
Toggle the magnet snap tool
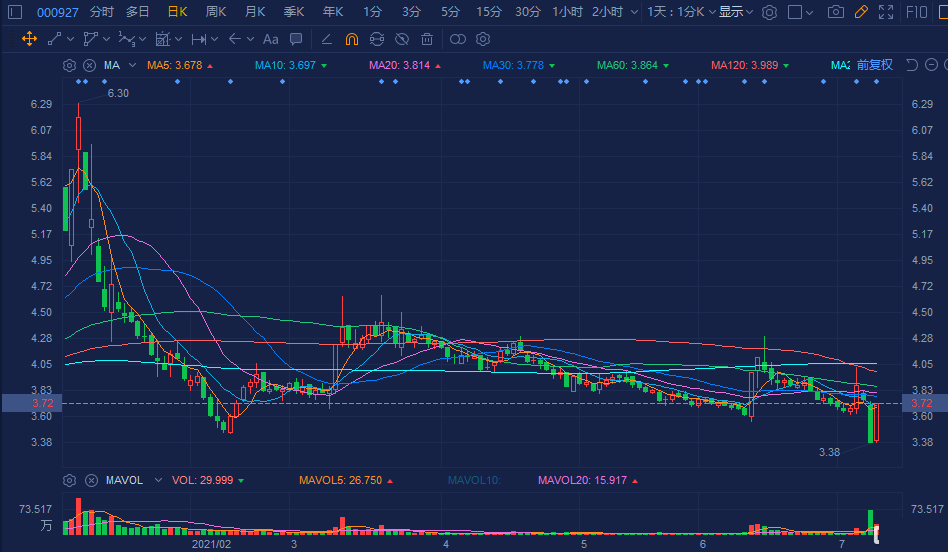click(x=351, y=39)
